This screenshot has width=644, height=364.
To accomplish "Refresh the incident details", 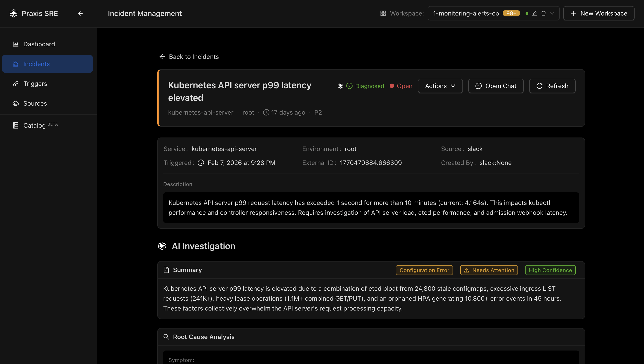I will 552,86.
